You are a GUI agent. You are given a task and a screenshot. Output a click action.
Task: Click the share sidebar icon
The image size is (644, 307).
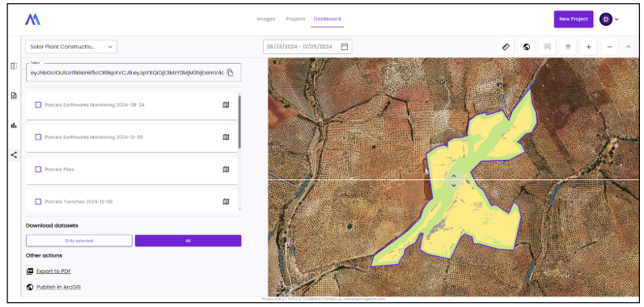tap(14, 155)
